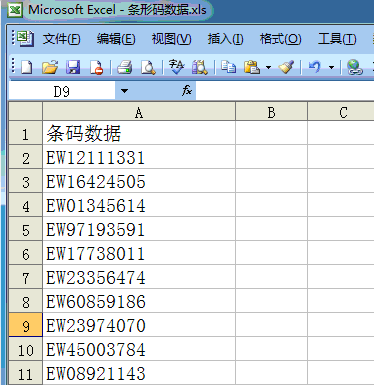Select cell with EW23974070

[139, 325]
